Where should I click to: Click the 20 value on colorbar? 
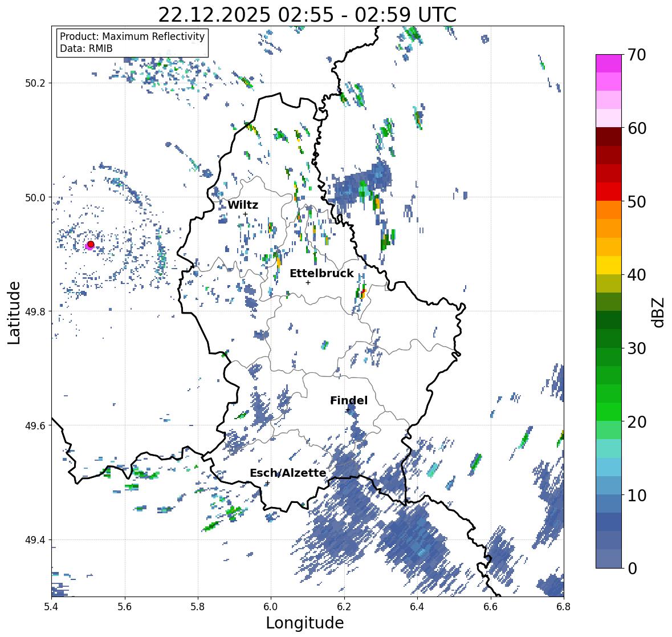coord(637,422)
